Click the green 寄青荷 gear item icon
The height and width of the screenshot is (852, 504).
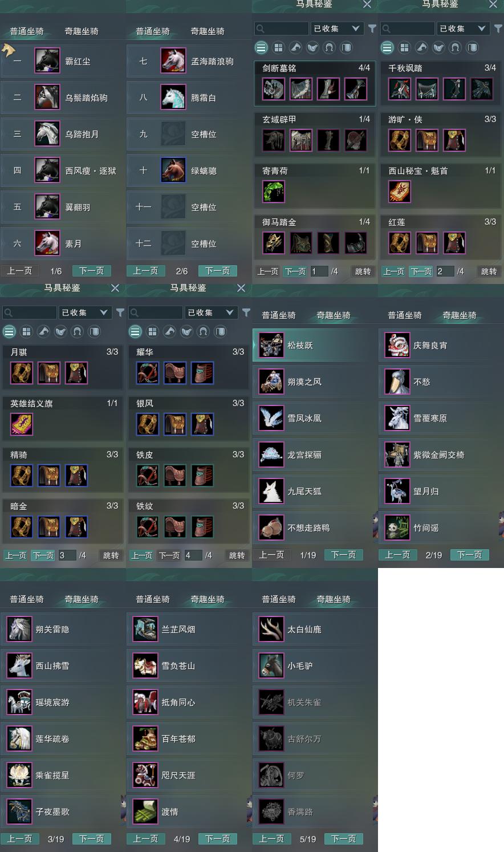pyautogui.click(x=274, y=192)
